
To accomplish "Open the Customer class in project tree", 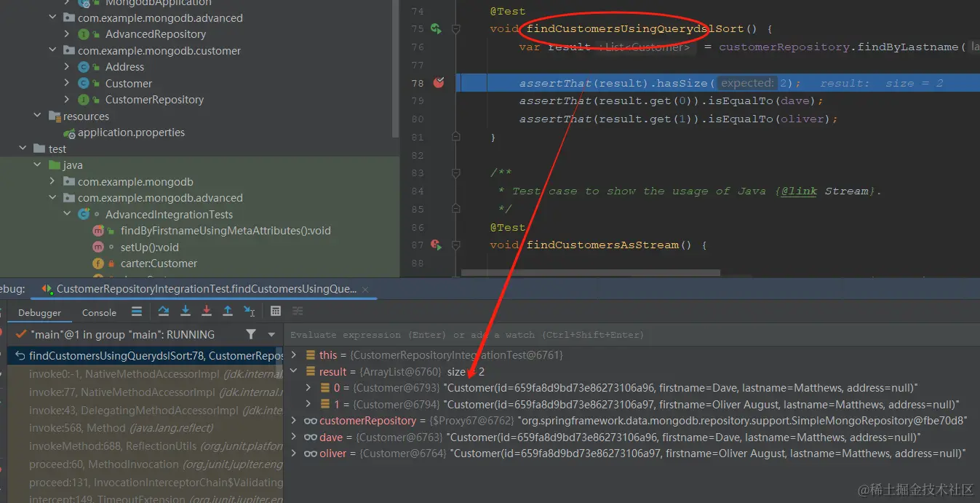I will [x=128, y=84].
